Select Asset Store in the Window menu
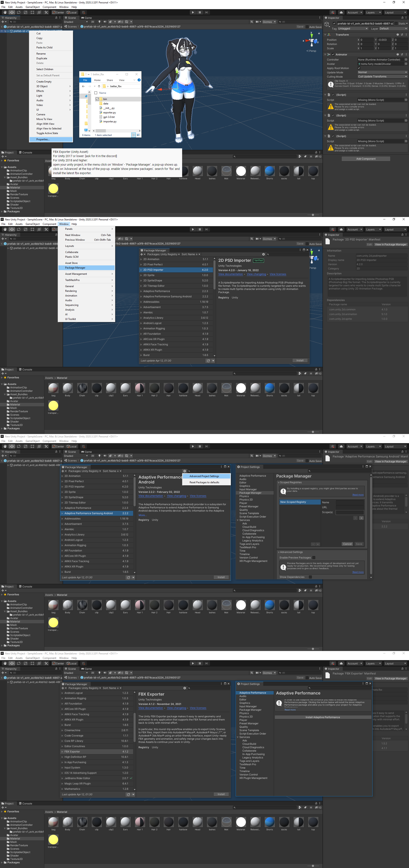409x868 pixels. (x=86, y=263)
